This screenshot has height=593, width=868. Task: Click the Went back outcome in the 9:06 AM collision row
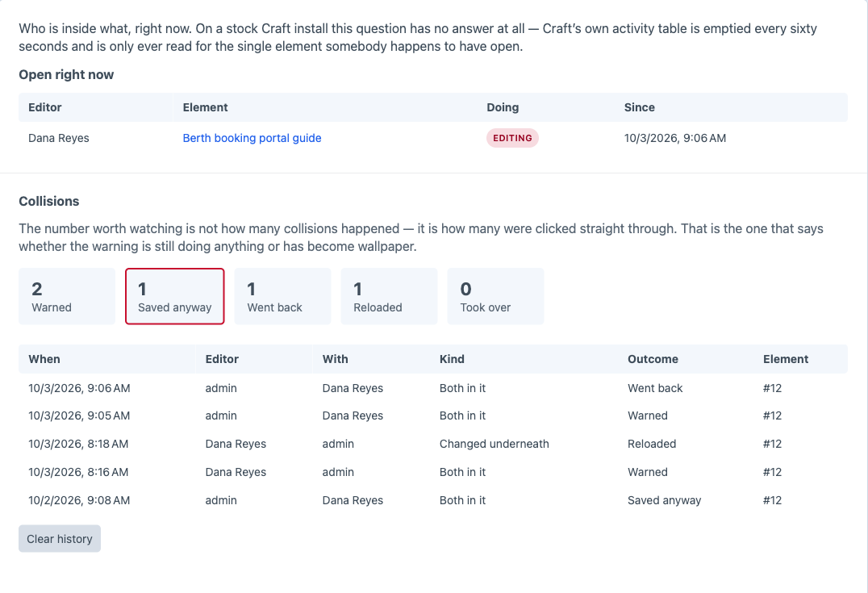tap(655, 388)
